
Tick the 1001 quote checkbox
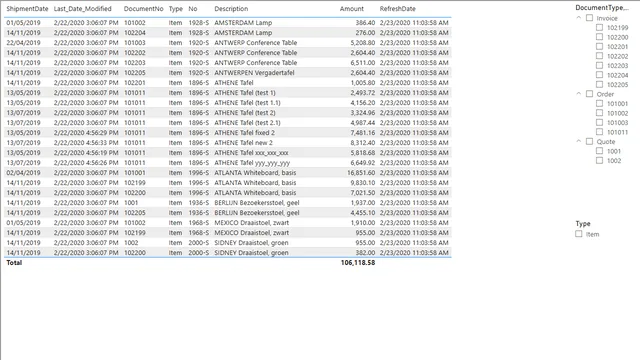[599, 151]
